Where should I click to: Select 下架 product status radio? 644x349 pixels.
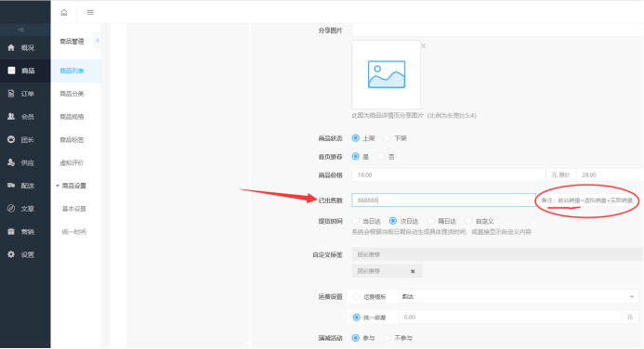387,138
